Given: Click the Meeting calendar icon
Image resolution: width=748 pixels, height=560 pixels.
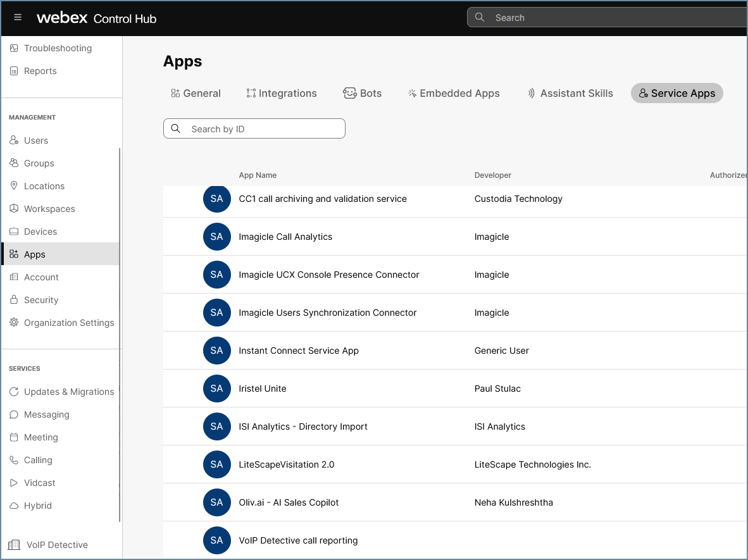Looking at the screenshot, I should (14, 437).
